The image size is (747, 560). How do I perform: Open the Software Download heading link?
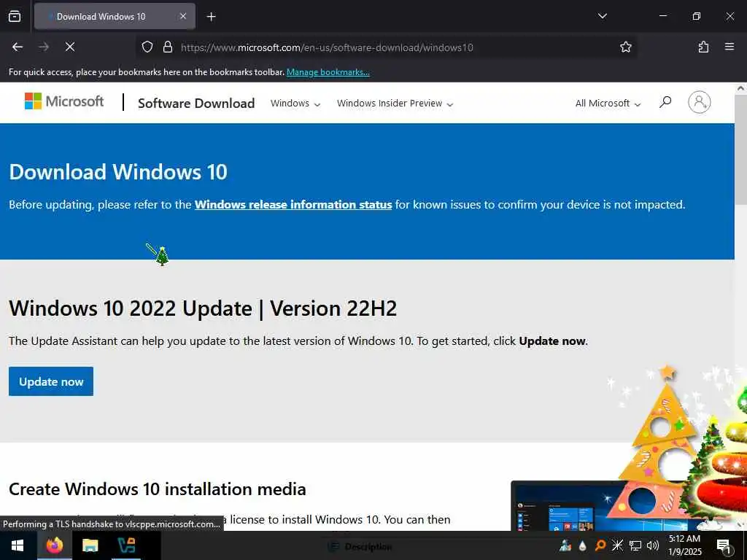[x=196, y=104]
